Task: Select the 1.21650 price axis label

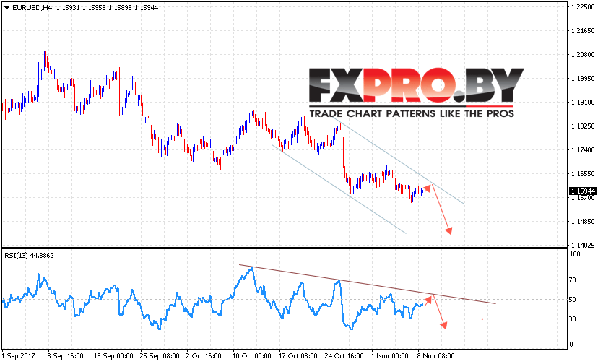Action: coord(583,30)
